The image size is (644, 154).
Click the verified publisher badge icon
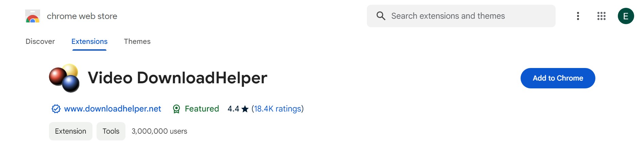(56, 109)
